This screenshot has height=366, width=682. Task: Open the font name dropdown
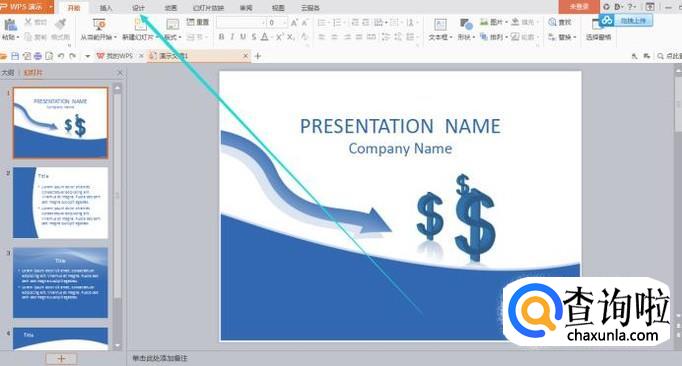tap(241, 22)
